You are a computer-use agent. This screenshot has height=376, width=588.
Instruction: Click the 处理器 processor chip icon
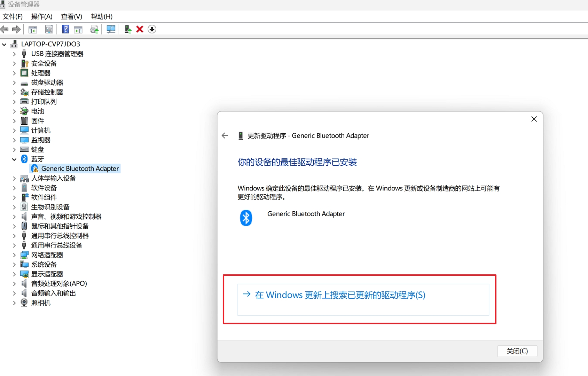click(24, 73)
